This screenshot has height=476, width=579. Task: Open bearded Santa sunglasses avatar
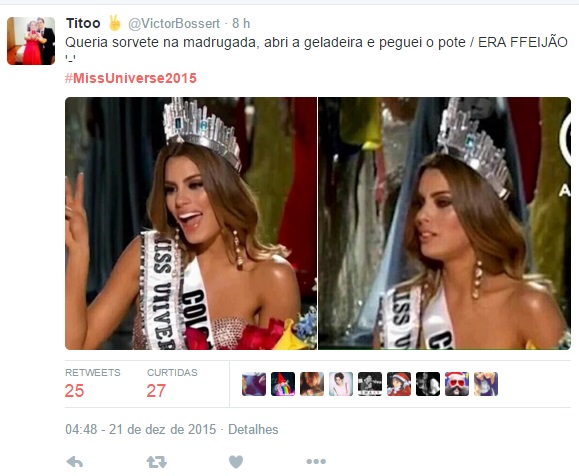(x=457, y=384)
